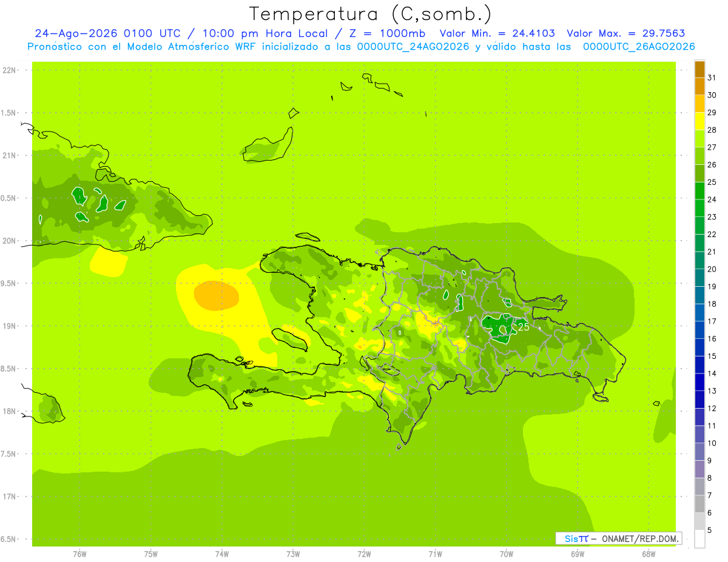The height and width of the screenshot is (562, 728).
Task: Click the "19N" latitude label
Action: click(10, 326)
